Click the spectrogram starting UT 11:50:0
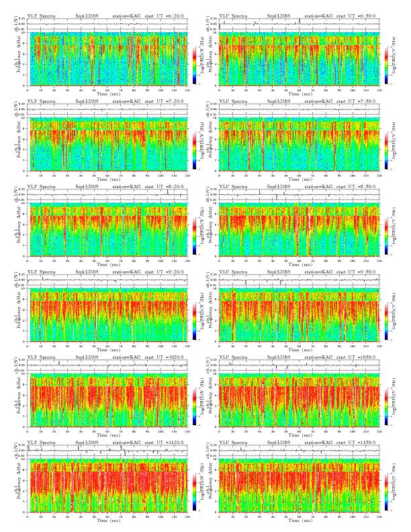The width and height of the screenshot is (411, 532). coord(299,486)
